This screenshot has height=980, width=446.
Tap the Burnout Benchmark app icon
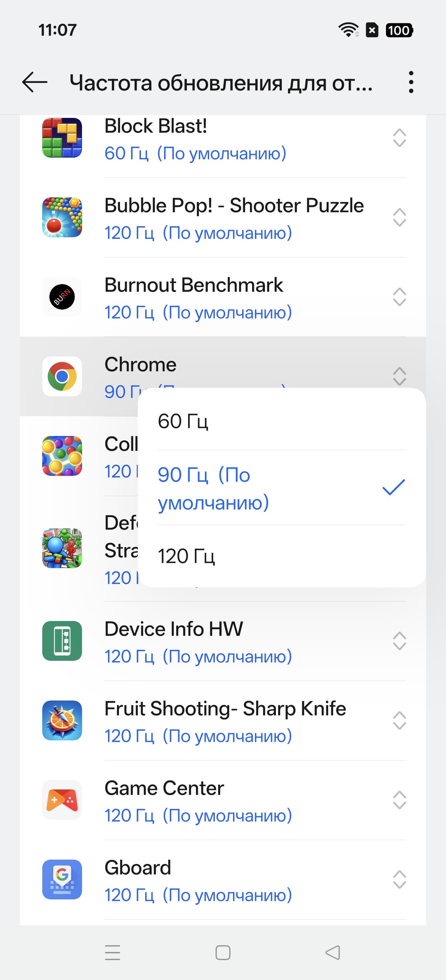[x=62, y=297]
